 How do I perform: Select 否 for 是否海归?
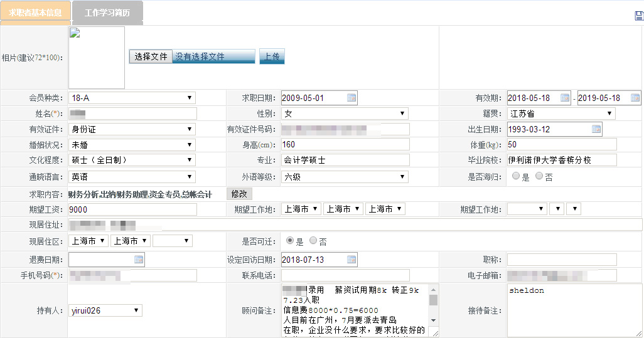tap(539, 176)
